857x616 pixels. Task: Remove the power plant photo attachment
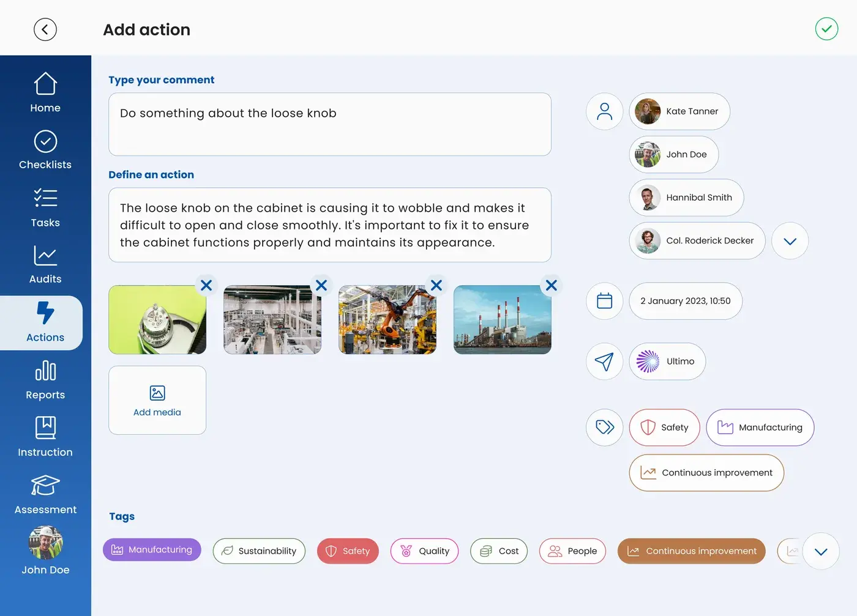552,285
